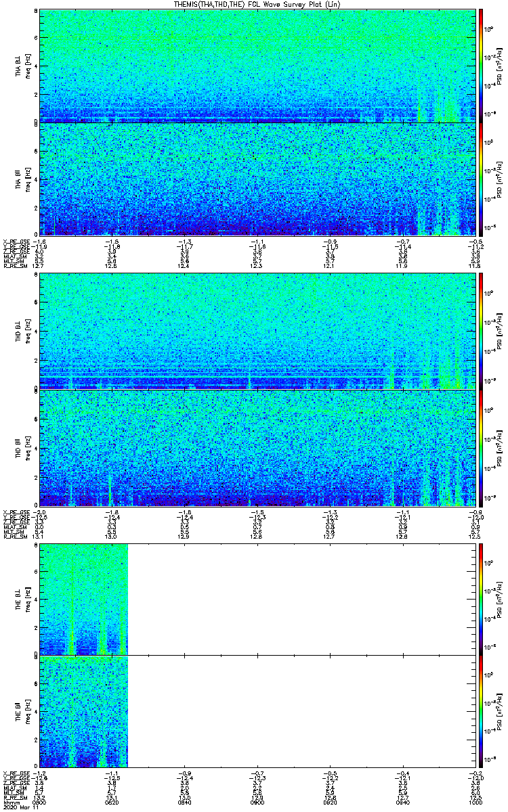Click the 0940 time tick label
508x812 pixels.
(402, 802)
